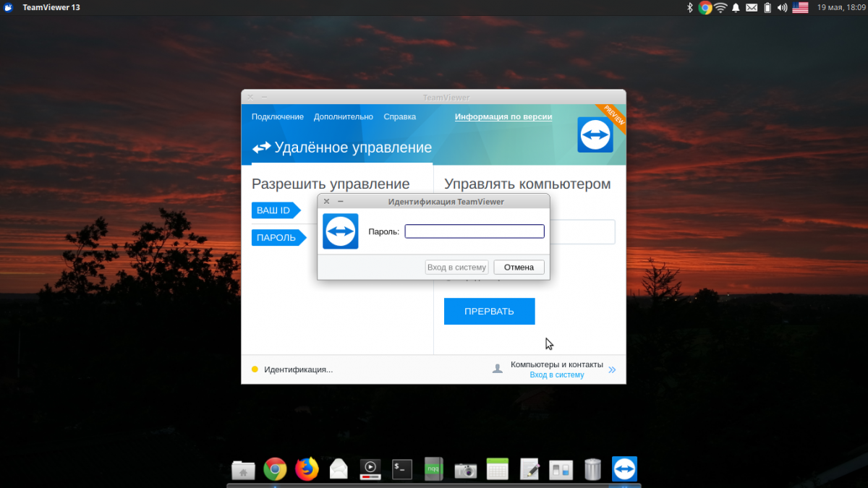Open the Справка menu
The image size is (868, 488).
(x=399, y=116)
